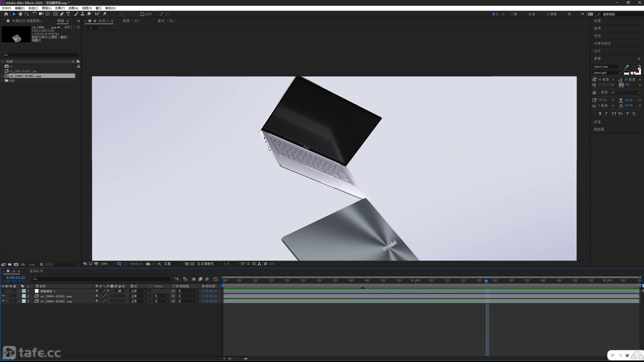The width and height of the screenshot is (644, 362).
Task: Hide layer s3_[0001-0130].jpg with eye
Action: coord(3,301)
